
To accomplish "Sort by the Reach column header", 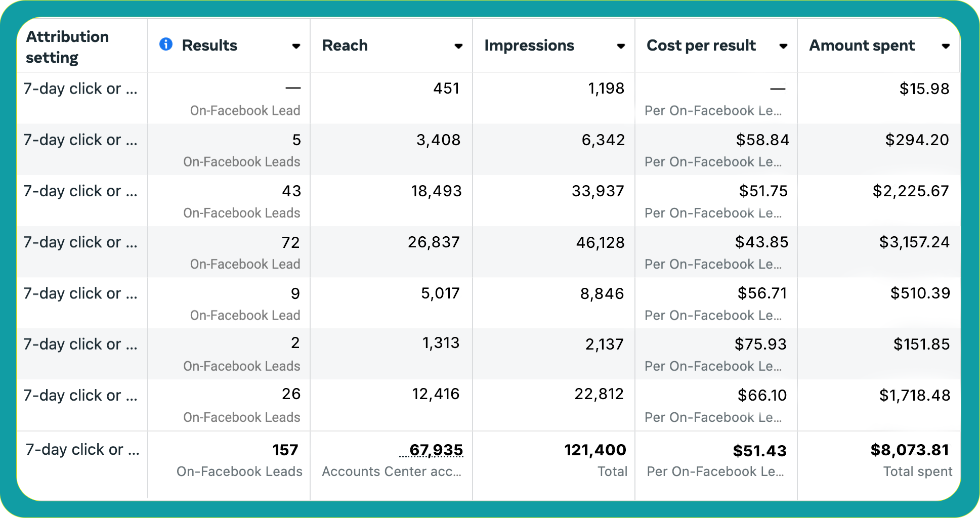I will click(345, 46).
